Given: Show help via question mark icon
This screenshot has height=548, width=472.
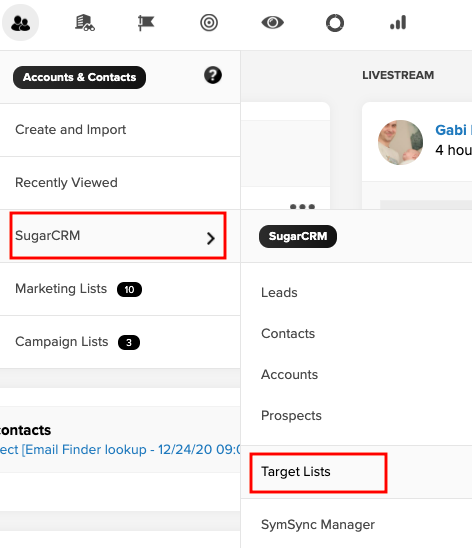Looking at the screenshot, I should (x=213, y=75).
